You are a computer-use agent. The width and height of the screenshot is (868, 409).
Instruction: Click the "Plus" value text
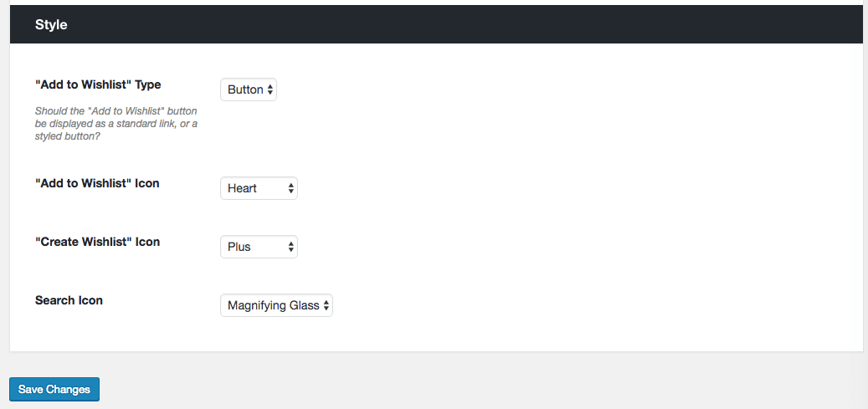click(x=239, y=247)
